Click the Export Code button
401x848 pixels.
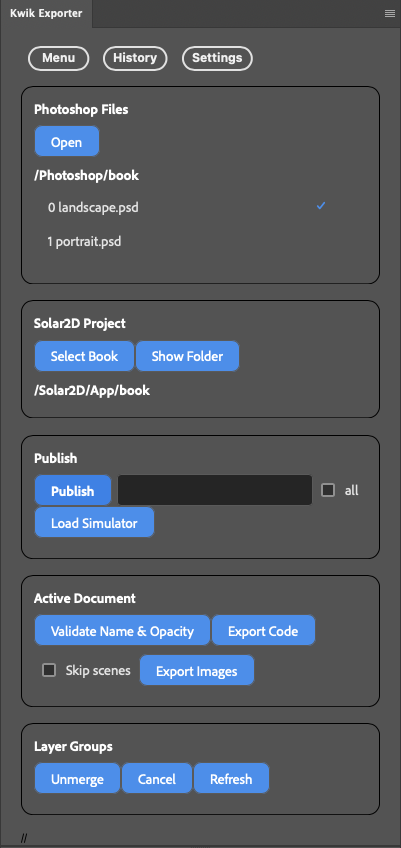(x=263, y=631)
